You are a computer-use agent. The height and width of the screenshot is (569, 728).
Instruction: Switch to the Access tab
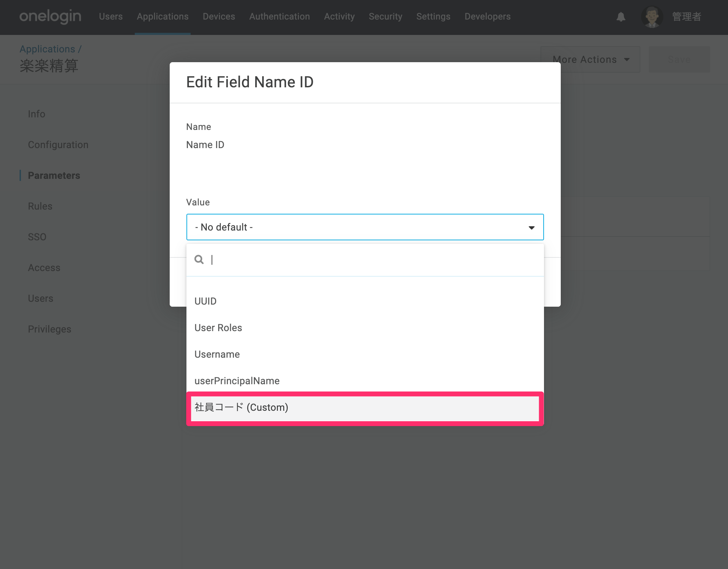[44, 268]
